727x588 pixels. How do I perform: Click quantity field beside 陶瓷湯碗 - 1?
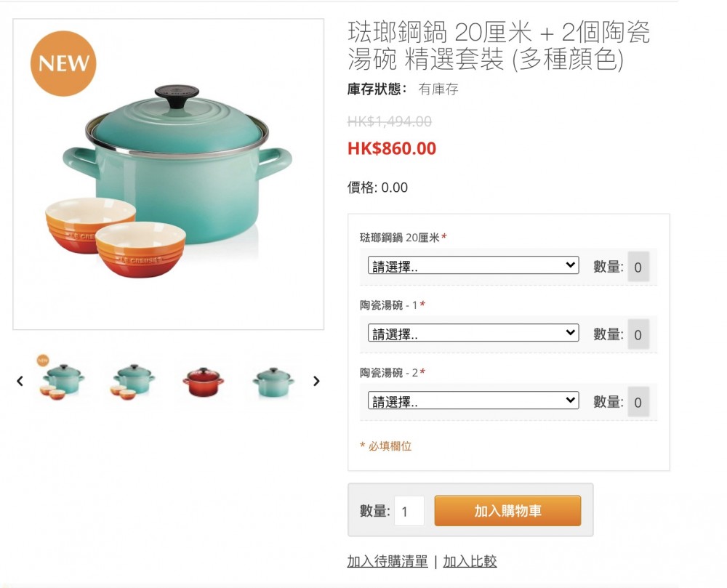[x=638, y=334]
